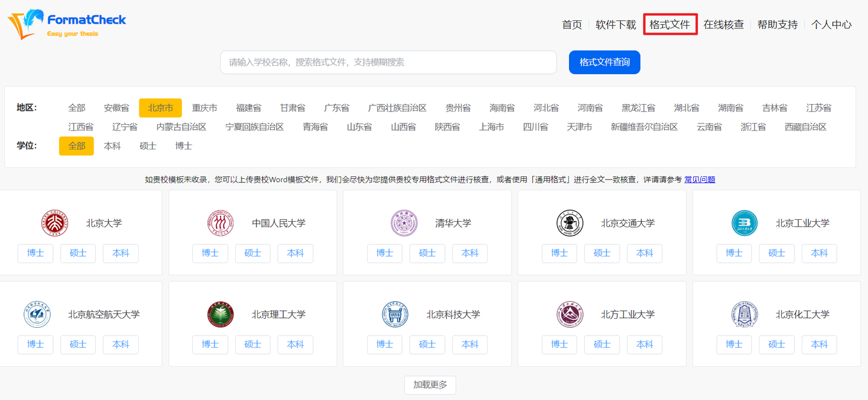The image size is (868, 400).
Task: Click the 北京科技大学 emblem icon
Action: [x=395, y=314]
